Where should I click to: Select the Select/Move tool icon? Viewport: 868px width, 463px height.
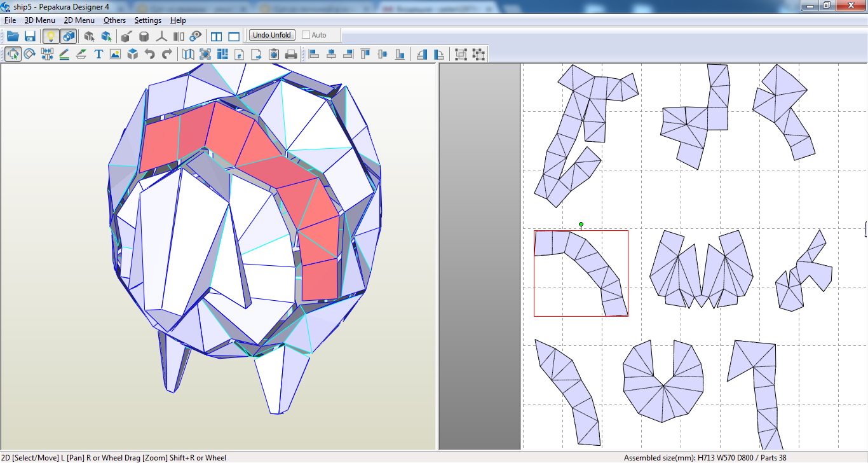(x=13, y=54)
